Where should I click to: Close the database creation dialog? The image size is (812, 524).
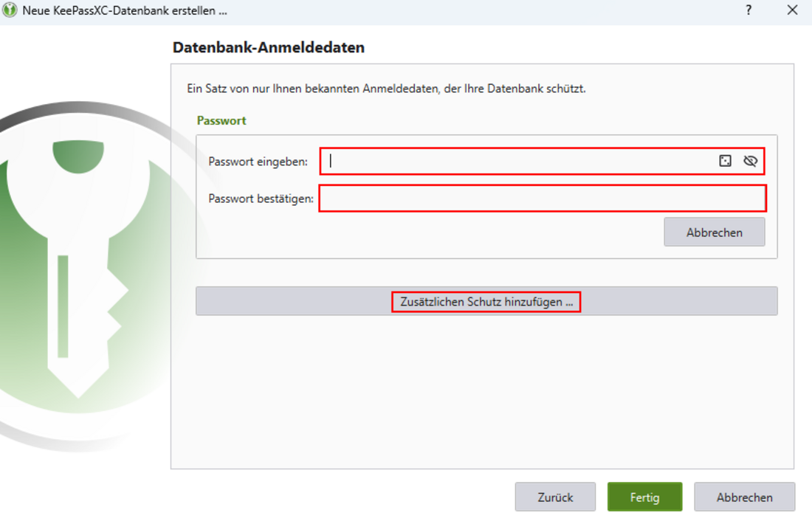tap(792, 10)
